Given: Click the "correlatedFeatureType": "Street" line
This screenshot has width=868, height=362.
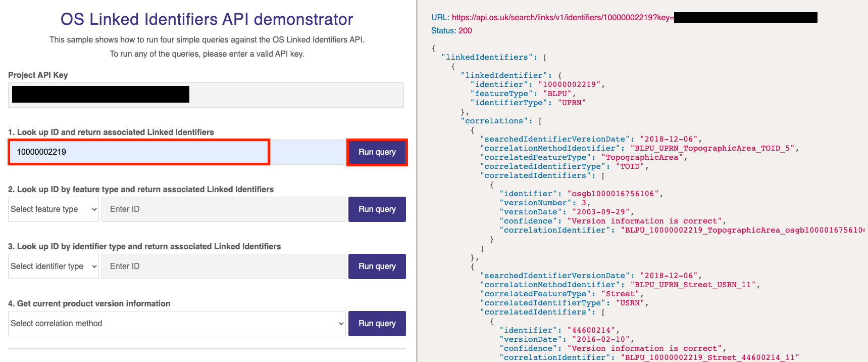Looking at the screenshot, I should tap(562, 294).
